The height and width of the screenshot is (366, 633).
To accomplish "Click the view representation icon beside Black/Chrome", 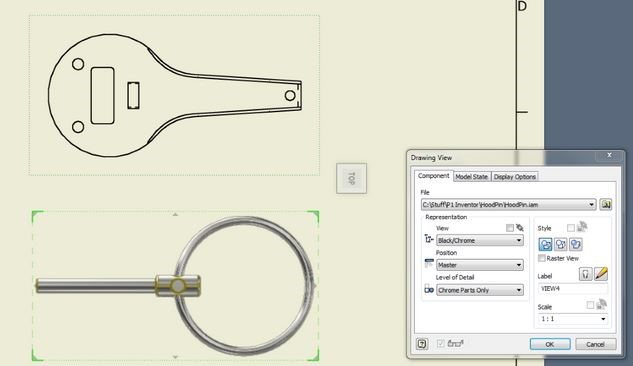I will point(429,239).
